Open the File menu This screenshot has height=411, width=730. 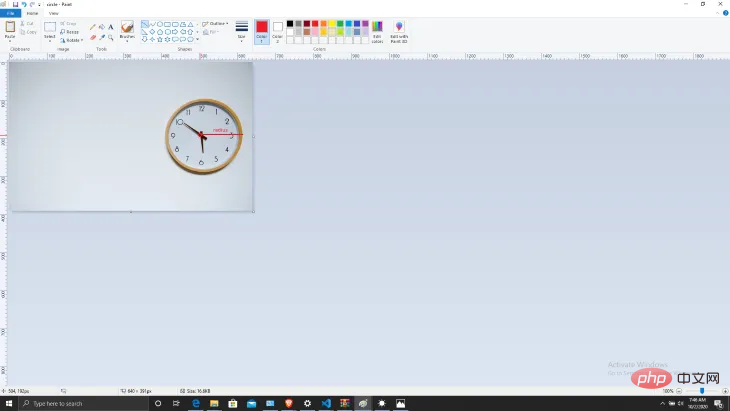click(10, 13)
